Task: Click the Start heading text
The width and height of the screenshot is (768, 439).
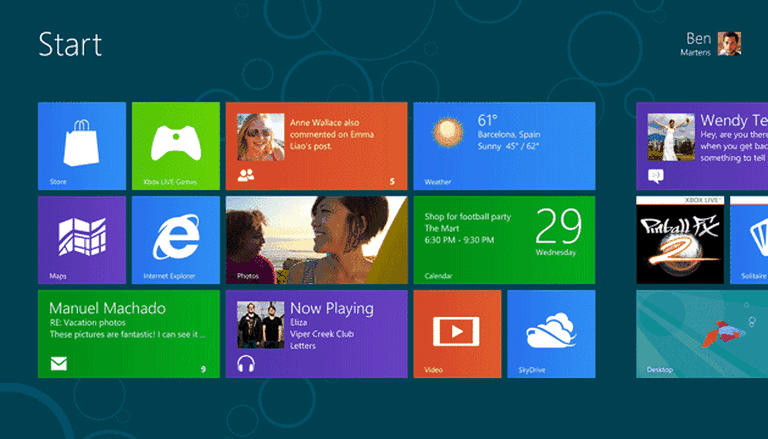Action: click(70, 44)
